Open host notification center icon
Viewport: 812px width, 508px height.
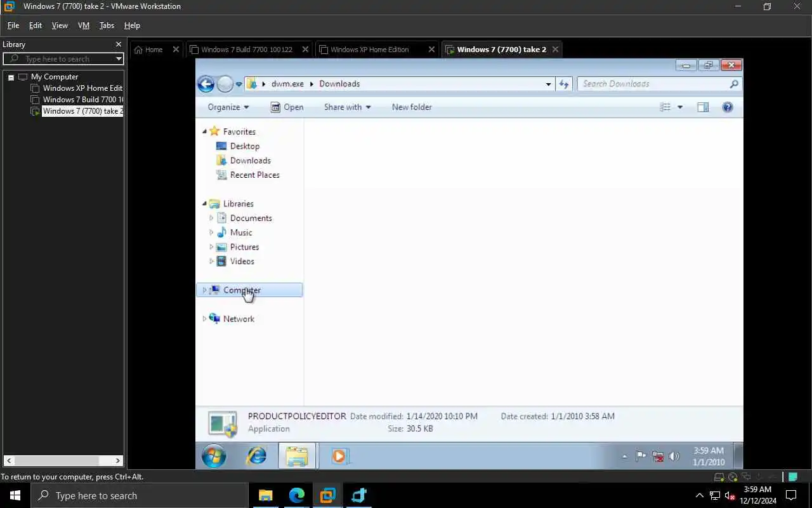tap(791, 495)
